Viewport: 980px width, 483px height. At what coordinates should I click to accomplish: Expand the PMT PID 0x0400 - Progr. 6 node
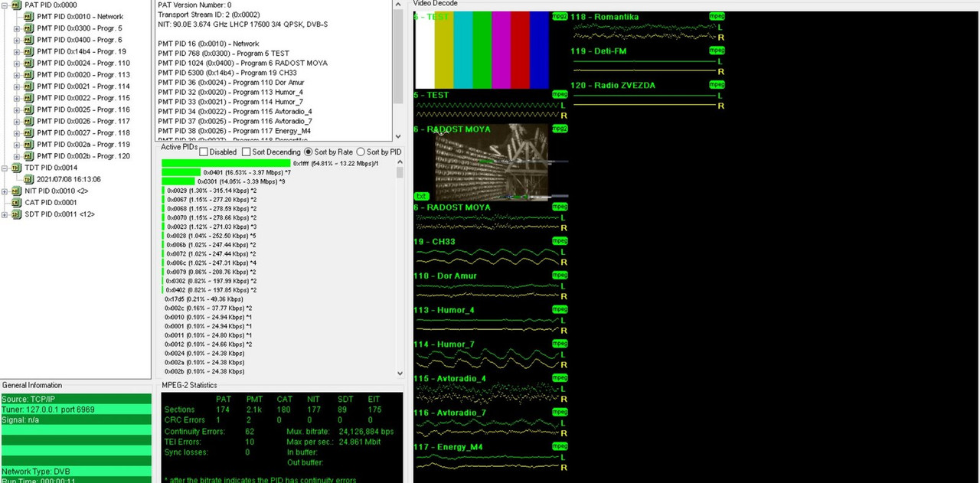point(17,40)
